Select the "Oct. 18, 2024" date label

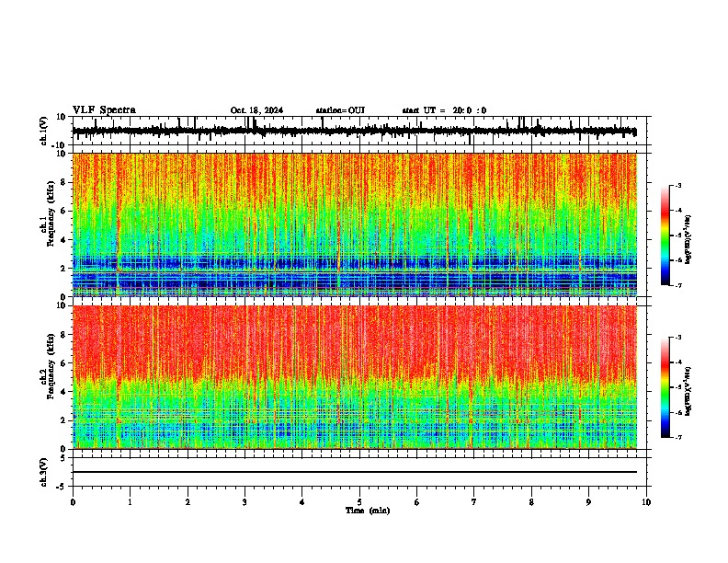[x=256, y=110]
